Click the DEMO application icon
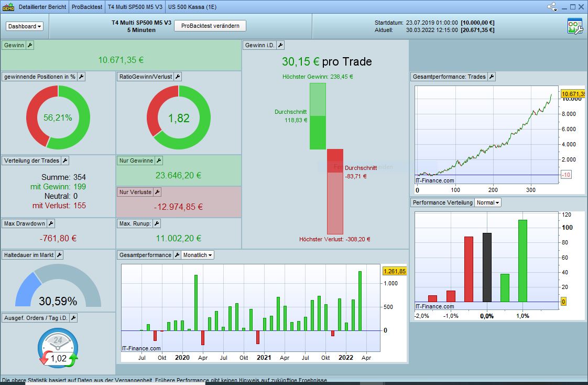Image resolution: width=588 pixels, height=385 pixels. point(8,7)
